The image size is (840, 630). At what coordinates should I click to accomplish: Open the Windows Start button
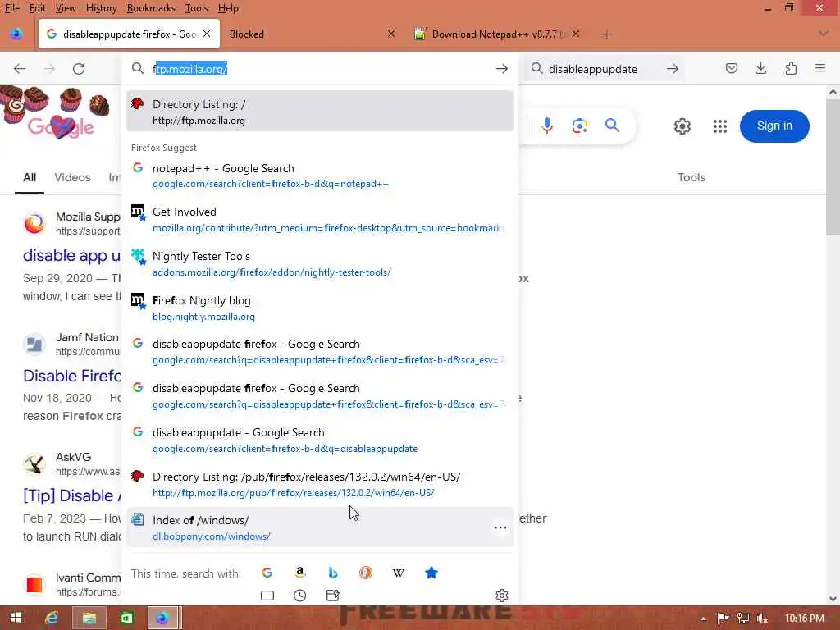click(16, 618)
